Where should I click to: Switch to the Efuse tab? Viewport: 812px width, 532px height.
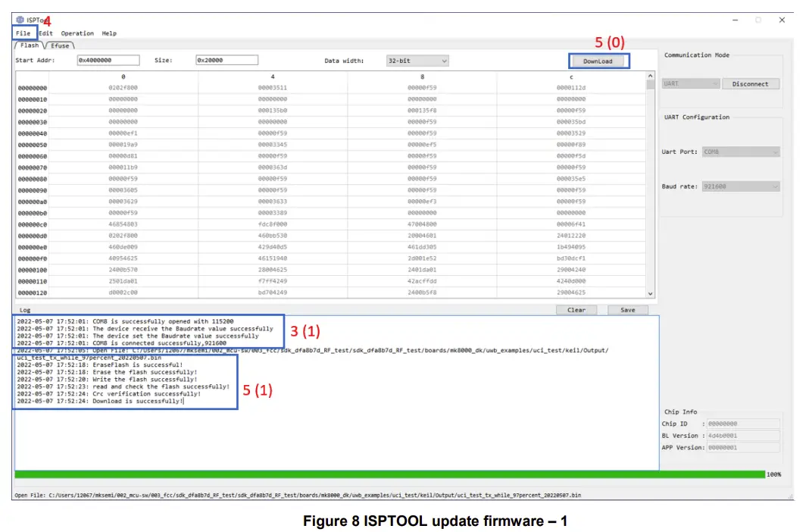pyautogui.click(x=60, y=45)
